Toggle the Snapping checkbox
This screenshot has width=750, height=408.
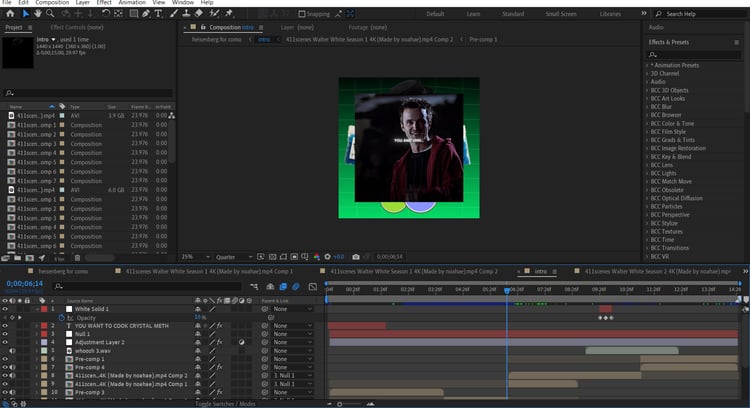pyautogui.click(x=302, y=14)
